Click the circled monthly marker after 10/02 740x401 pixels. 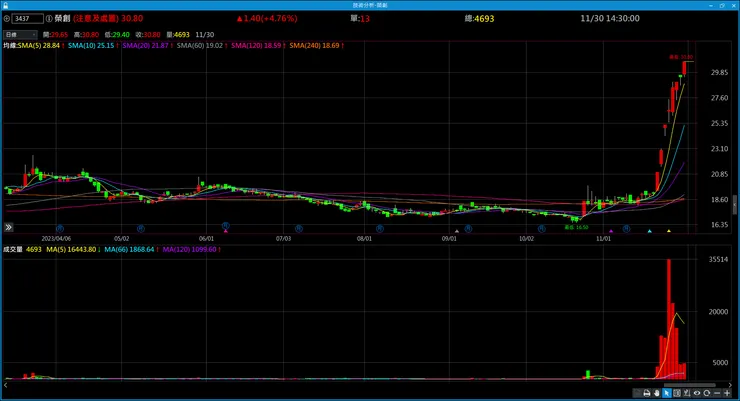(x=542, y=229)
